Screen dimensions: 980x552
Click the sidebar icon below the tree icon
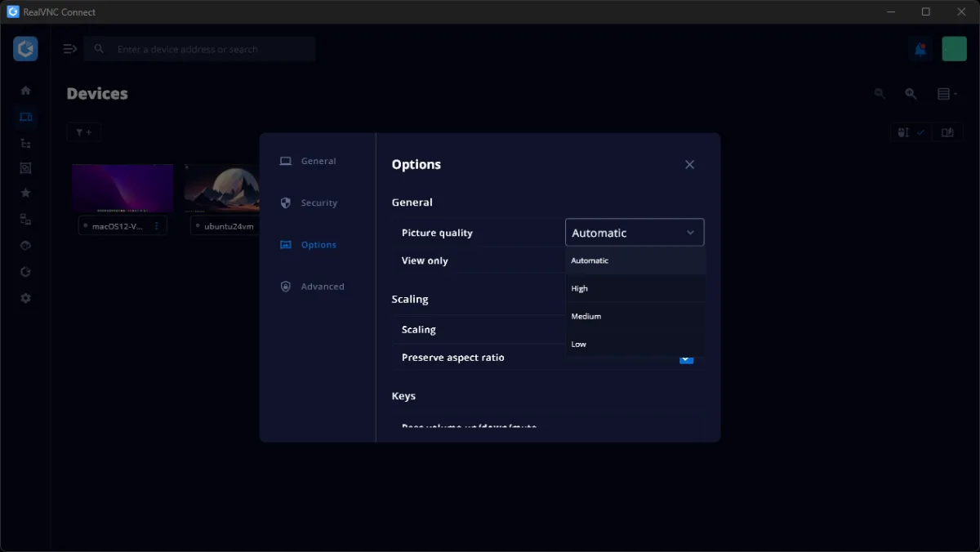point(25,167)
